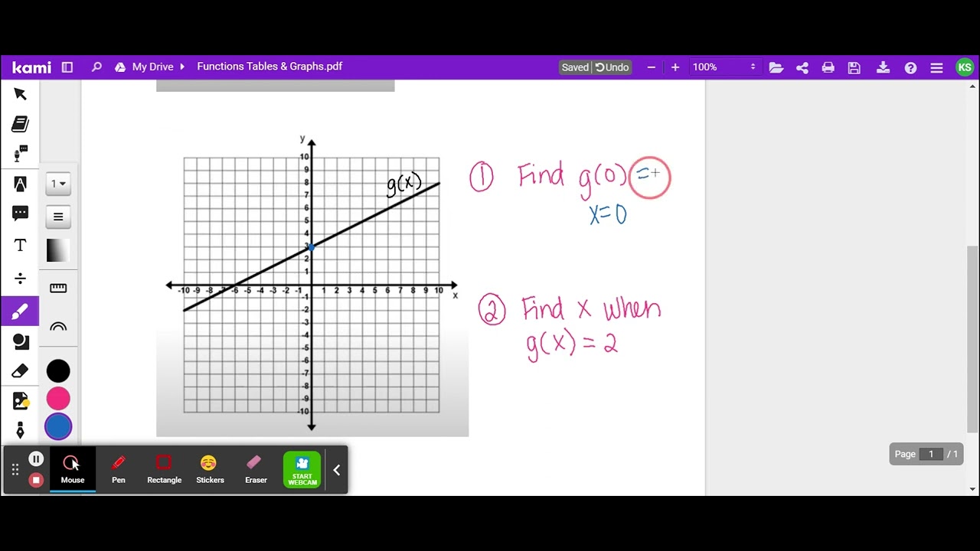
Task: Open the Equation divide-symbol tool
Action: 20,278
